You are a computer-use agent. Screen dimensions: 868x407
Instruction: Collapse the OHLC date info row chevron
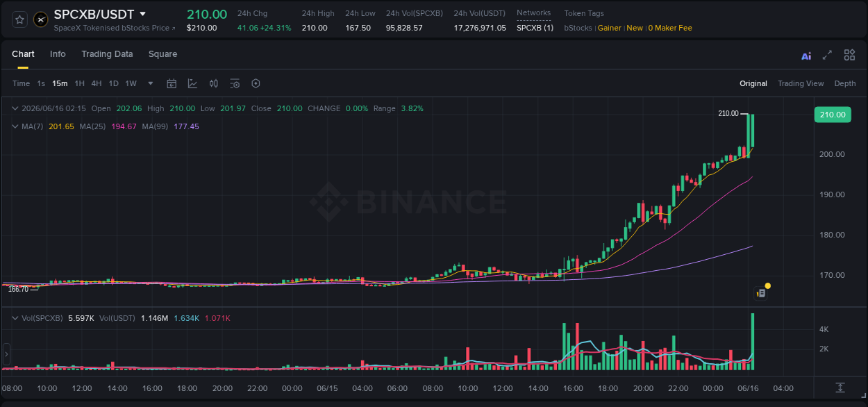coord(15,108)
